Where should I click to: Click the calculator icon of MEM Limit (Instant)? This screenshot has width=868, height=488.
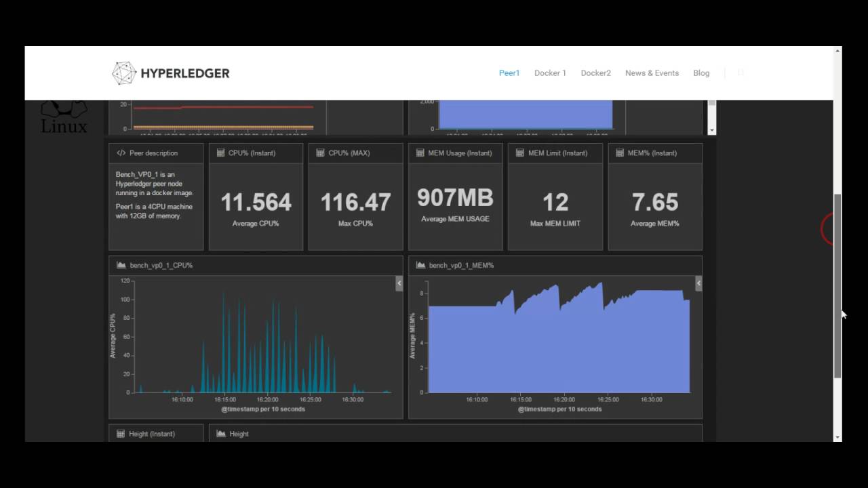pyautogui.click(x=520, y=153)
